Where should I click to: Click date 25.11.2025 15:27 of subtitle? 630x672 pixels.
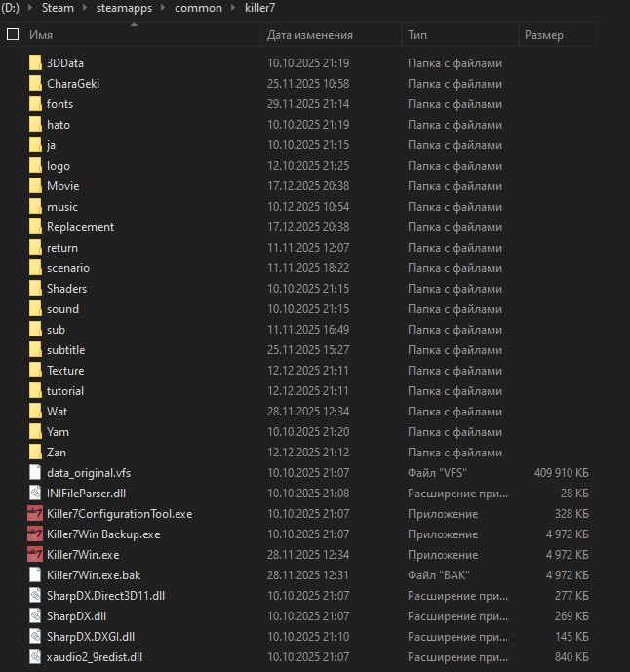click(x=308, y=350)
